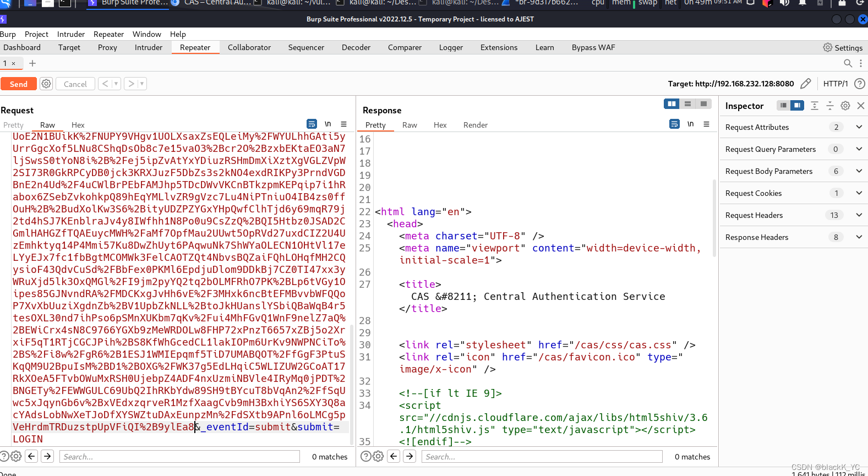
Task: Dock the Inspector panel on the right
Action: pyautogui.click(x=797, y=105)
